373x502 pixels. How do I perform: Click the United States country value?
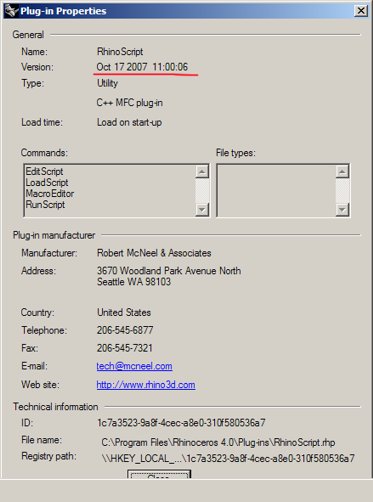124,312
